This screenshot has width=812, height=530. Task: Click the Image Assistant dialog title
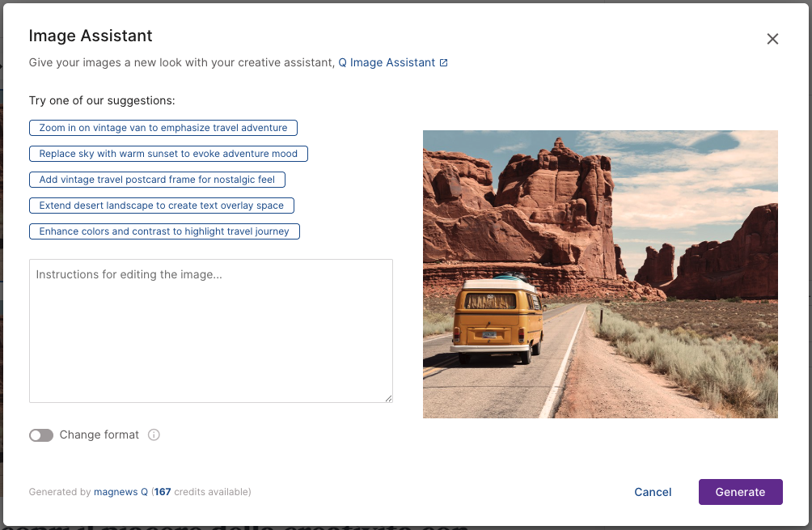click(91, 36)
